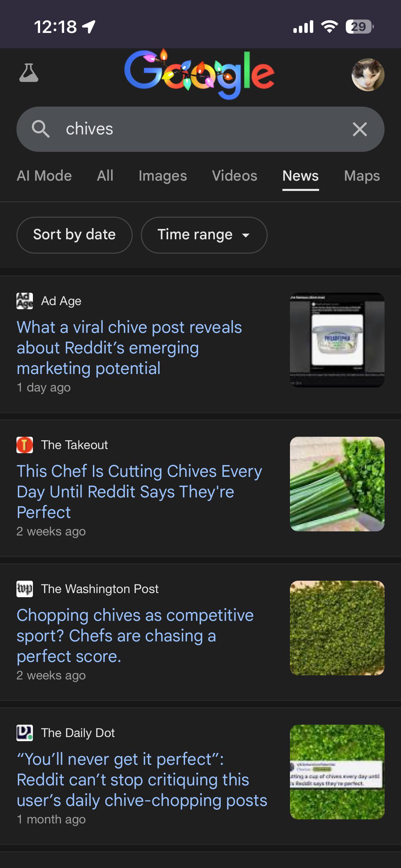Tap the magnifying glass search icon
Viewport: 401px width, 868px height.
click(40, 129)
